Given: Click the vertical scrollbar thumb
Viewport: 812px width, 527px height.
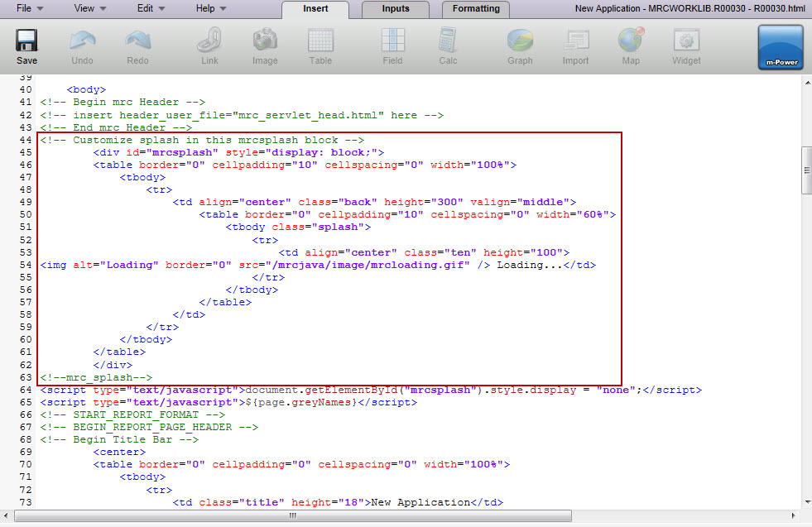Looking at the screenshot, I should pyautogui.click(x=807, y=170).
